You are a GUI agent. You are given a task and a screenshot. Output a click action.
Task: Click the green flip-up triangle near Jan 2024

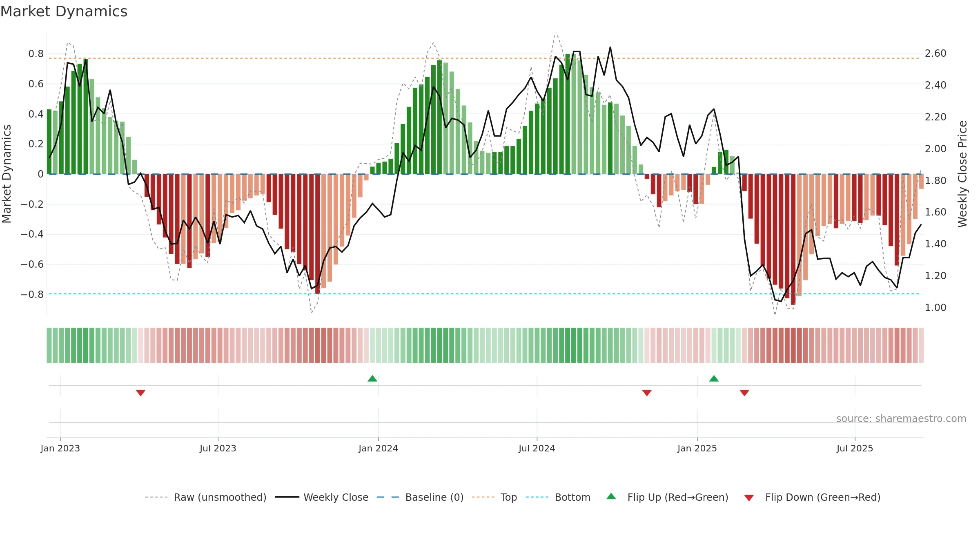(372, 379)
